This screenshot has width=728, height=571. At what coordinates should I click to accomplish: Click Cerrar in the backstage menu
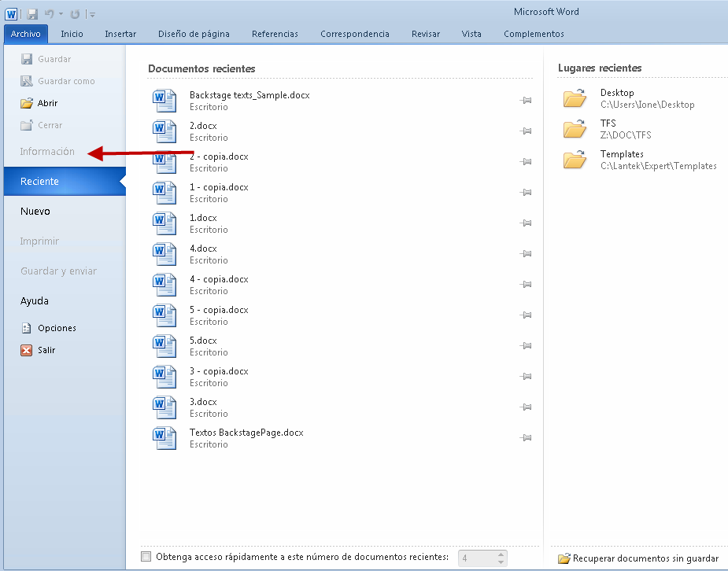click(x=42, y=125)
